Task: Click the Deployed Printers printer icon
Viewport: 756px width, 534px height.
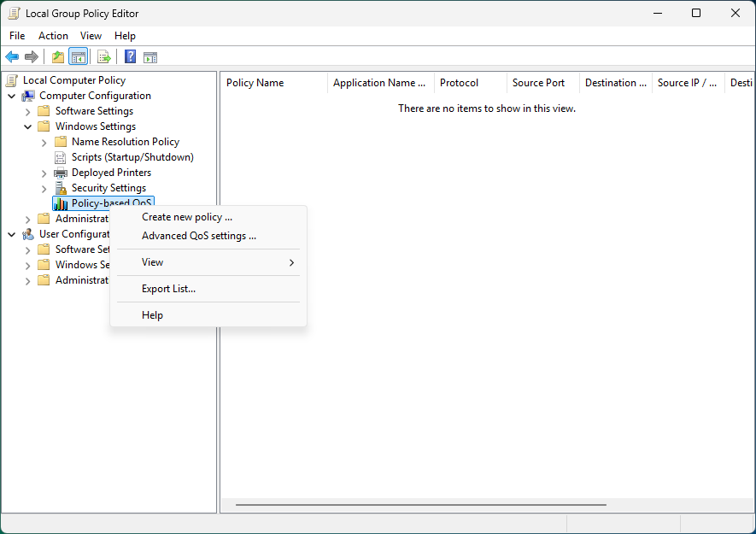Action: (61, 173)
